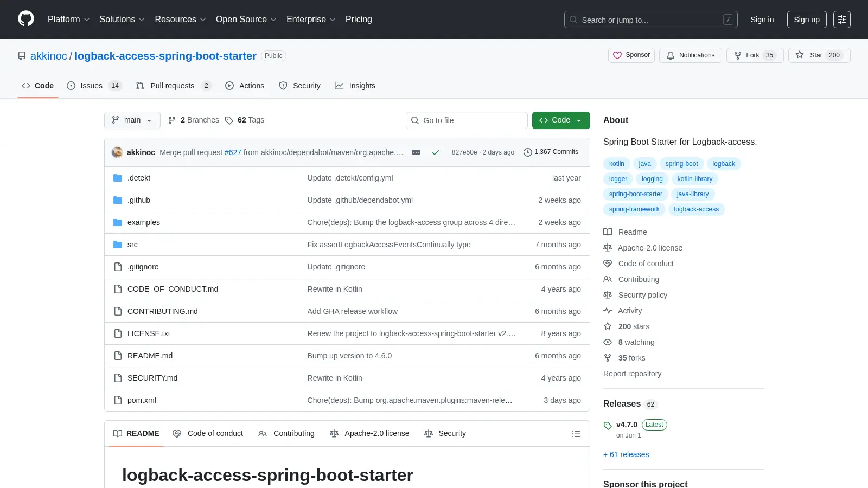Open pull request #627 link
Image resolution: width=868 pixels, height=488 pixels.
point(233,152)
